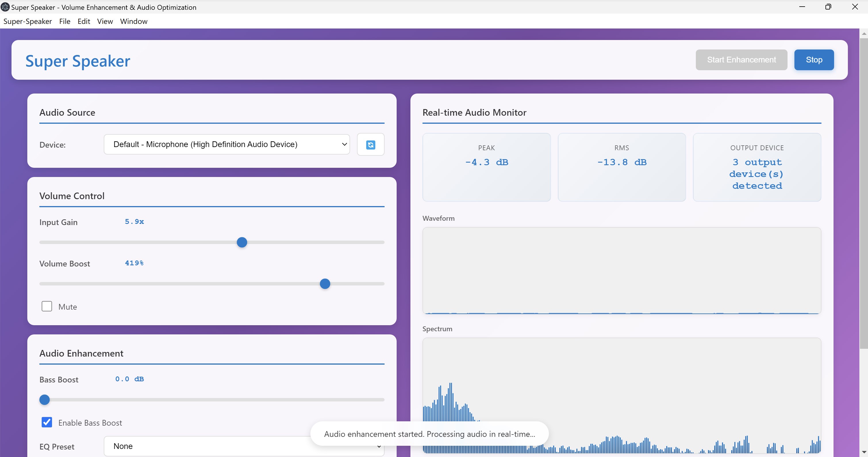Adjust the Bass Boost slider
Screen dimensions: 868x457
coord(44,399)
